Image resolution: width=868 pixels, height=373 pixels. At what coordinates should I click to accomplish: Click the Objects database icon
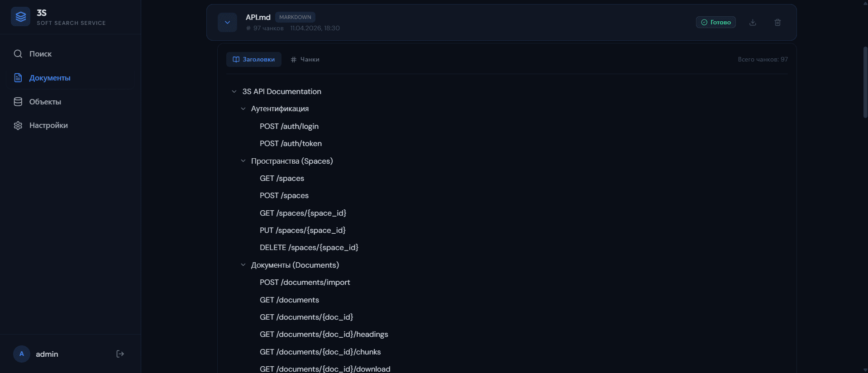18,102
